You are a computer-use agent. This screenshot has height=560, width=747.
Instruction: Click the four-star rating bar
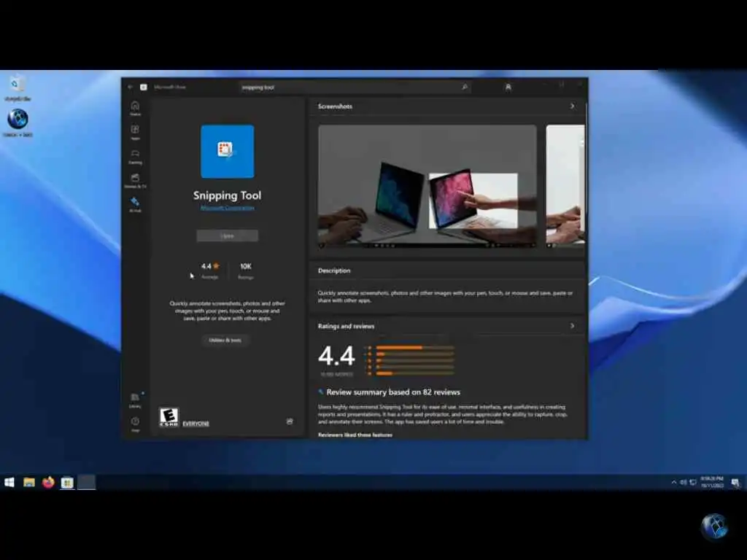[415, 354]
